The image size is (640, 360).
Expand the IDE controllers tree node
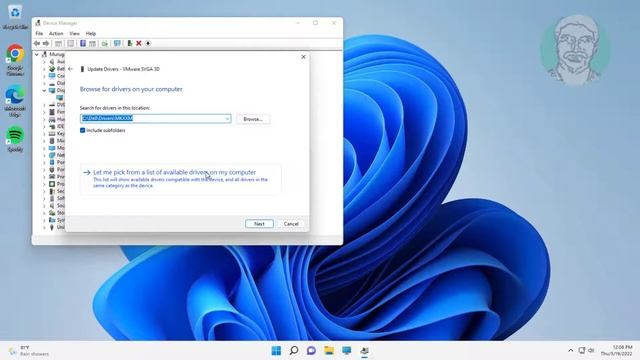(44, 127)
